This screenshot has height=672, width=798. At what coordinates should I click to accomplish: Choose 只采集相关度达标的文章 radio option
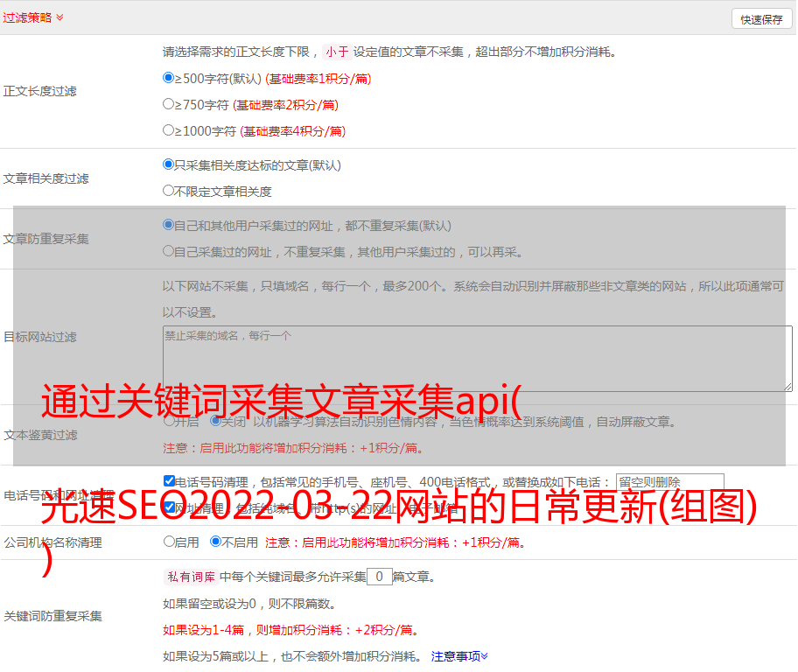168,164
